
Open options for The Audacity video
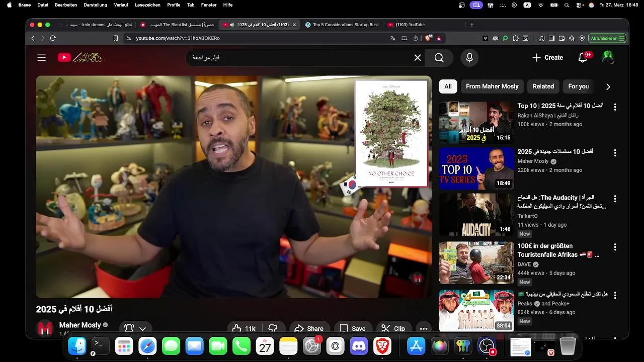(x=615, y=199)
